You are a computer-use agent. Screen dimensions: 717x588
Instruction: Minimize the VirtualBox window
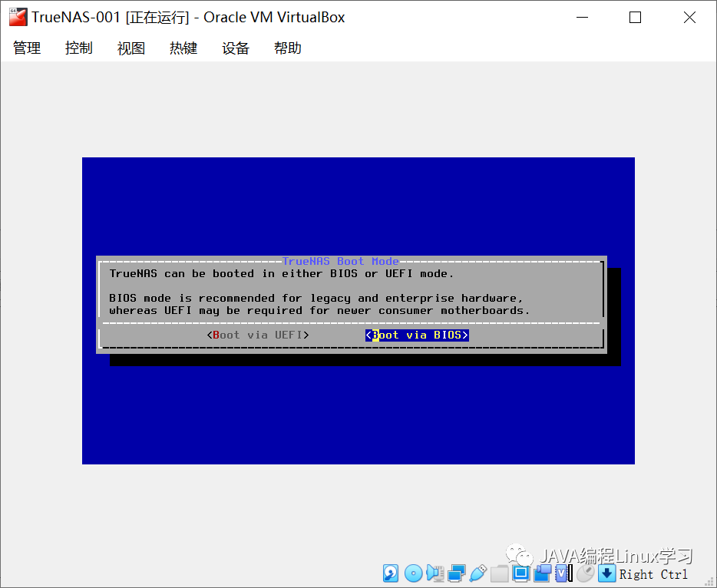(582, 18)
